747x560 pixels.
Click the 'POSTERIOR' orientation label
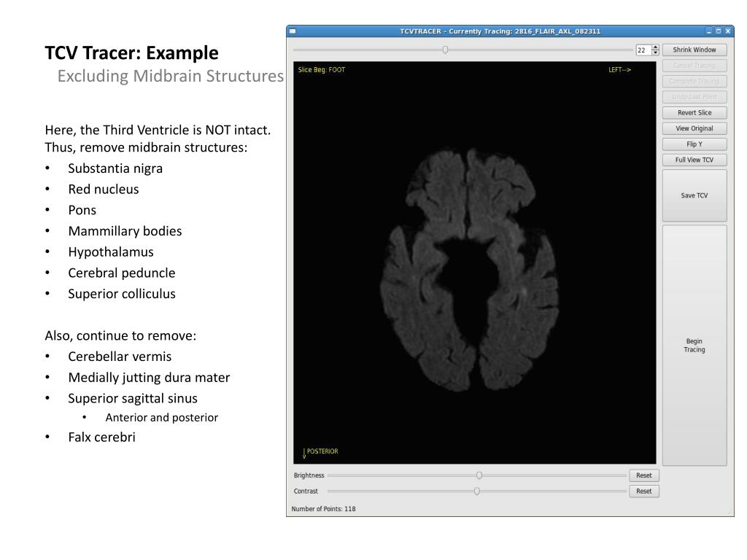(322, 451)
